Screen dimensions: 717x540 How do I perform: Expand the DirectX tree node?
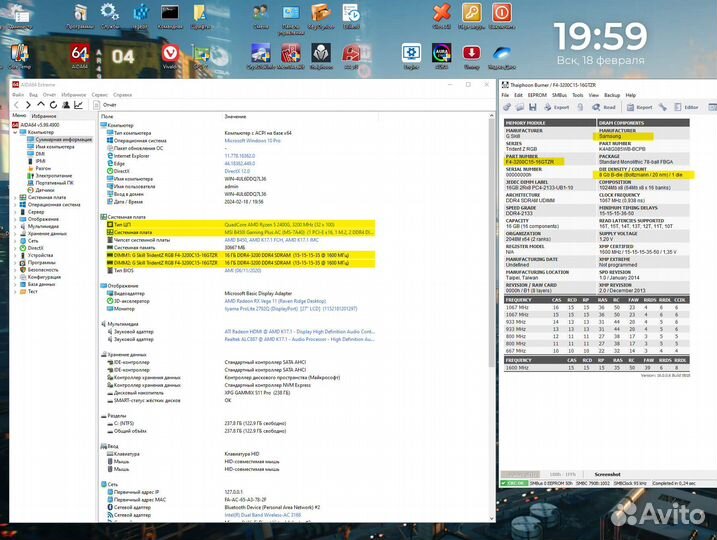click(x=15, y=248)
